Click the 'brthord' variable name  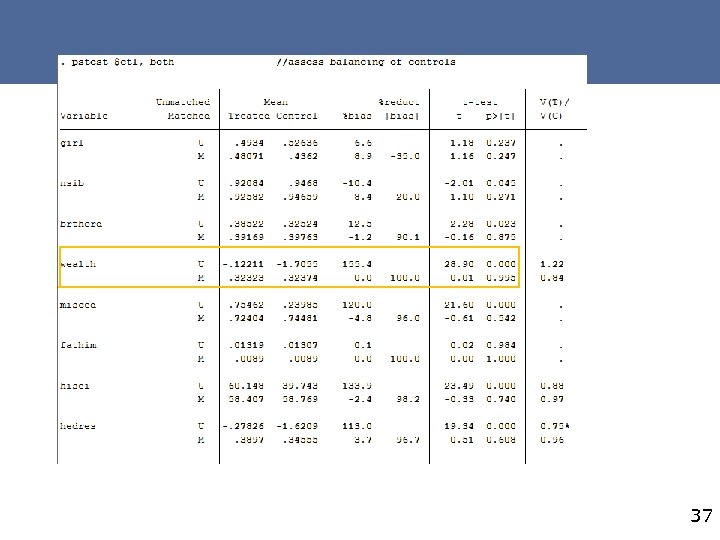click(79, 223)
